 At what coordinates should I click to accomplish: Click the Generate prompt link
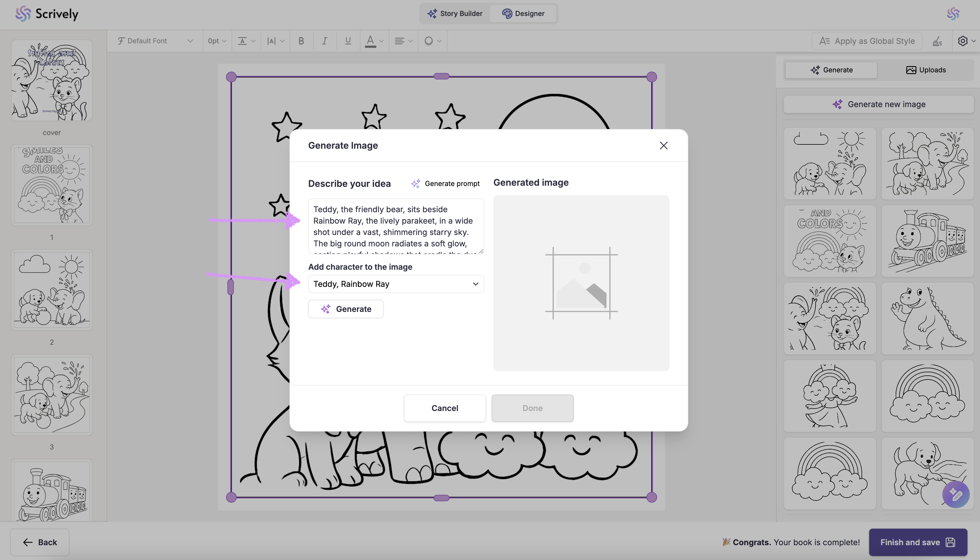(445, 183)
